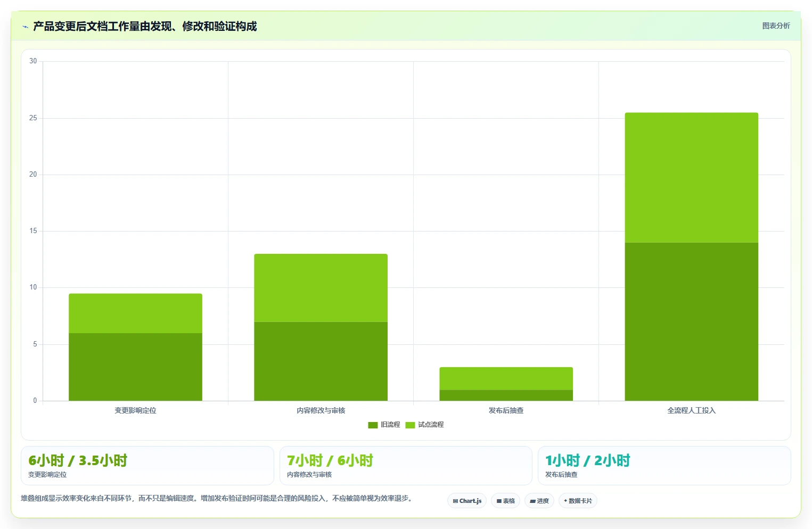
Task: Click the 发布后抽查 dark green bar segment
Action: click(506, 395)
